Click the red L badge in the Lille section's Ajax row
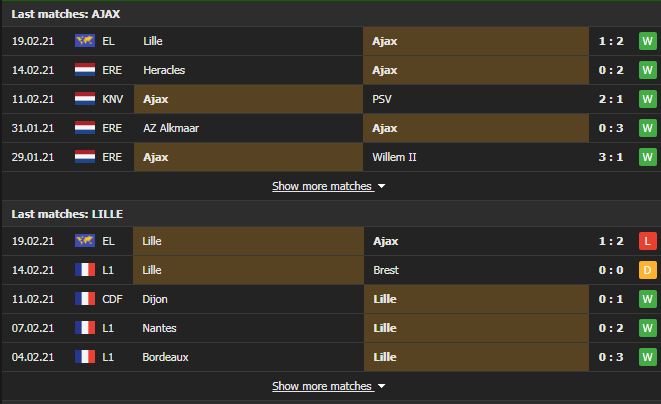Viewport: 661px width, 404px height. click(648, 241)
